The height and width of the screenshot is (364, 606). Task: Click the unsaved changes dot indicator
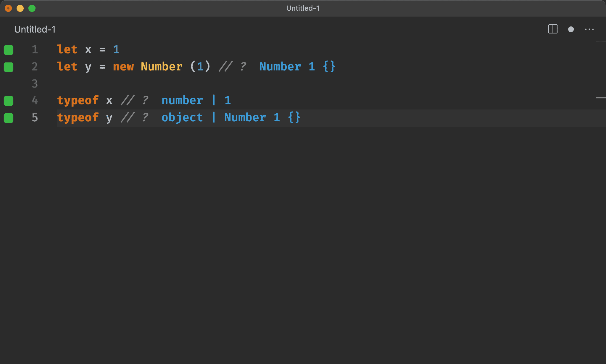571,29
